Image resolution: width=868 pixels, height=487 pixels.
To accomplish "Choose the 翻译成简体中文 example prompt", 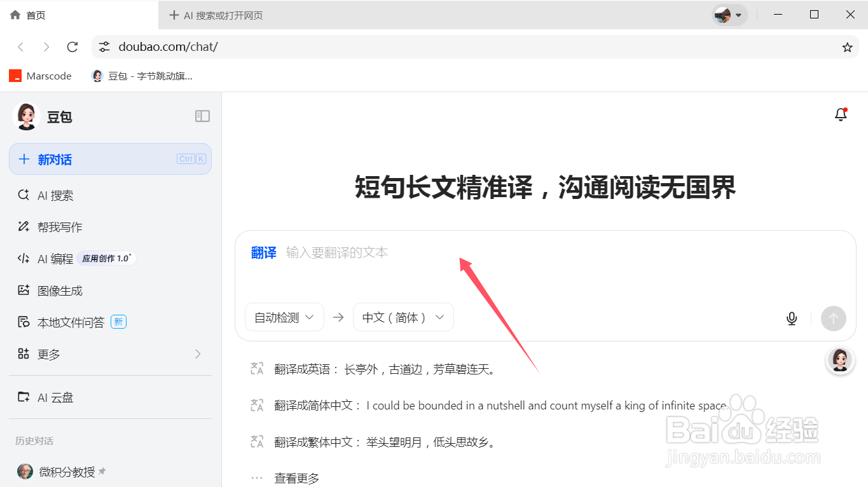I will (x=502, y=406).
